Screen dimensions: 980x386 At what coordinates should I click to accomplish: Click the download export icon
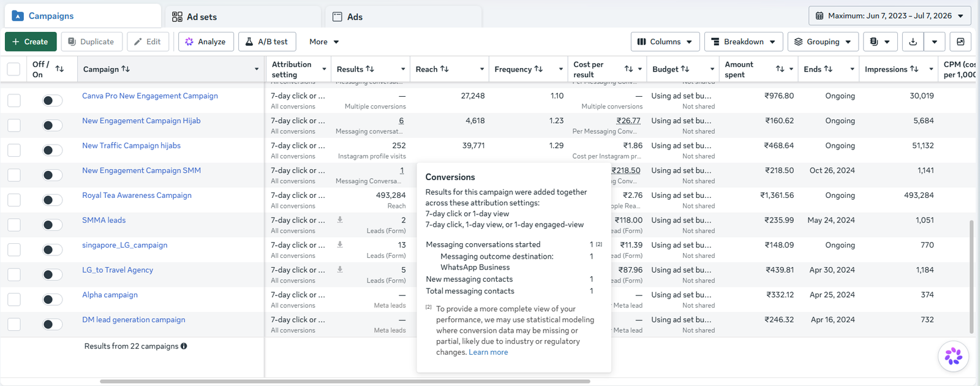tap(913, 42)
